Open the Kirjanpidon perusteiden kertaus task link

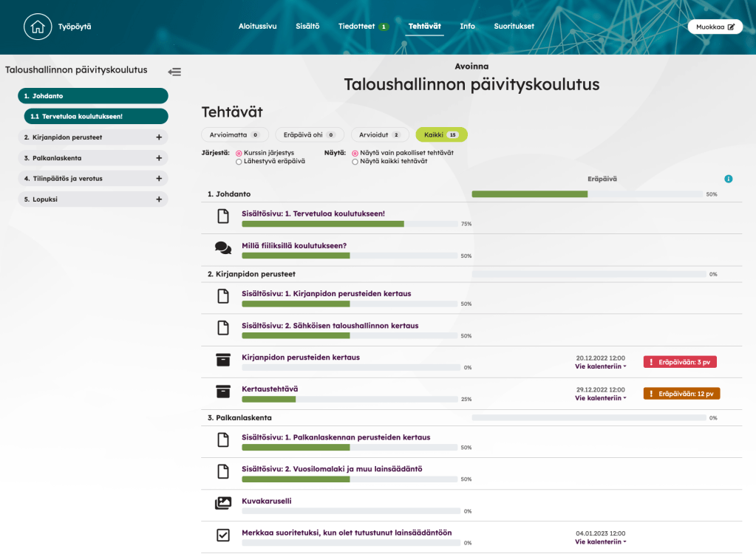(300, 358)
